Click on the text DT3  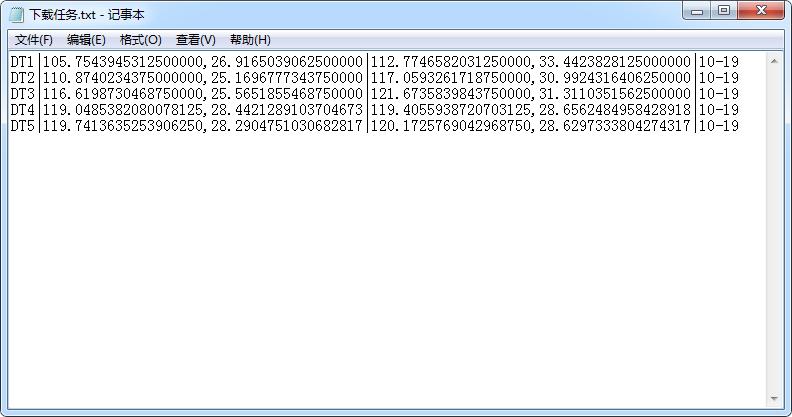(x=22, y=94)
